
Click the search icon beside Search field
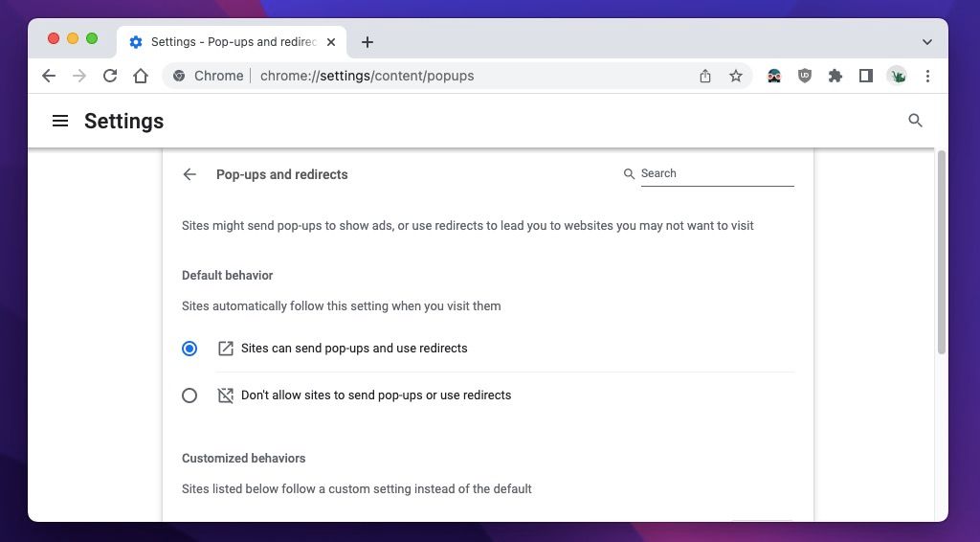(x=629, y=173)
